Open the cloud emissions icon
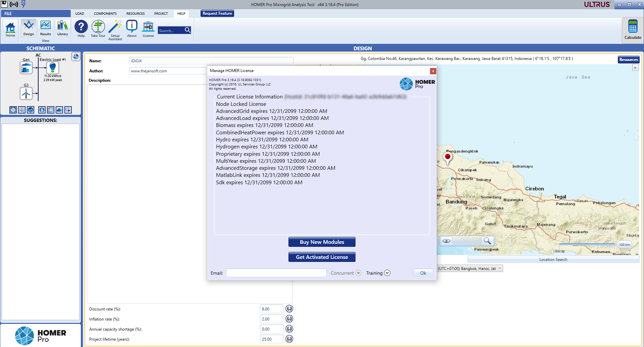644x347 pixels. click(59, 110)
